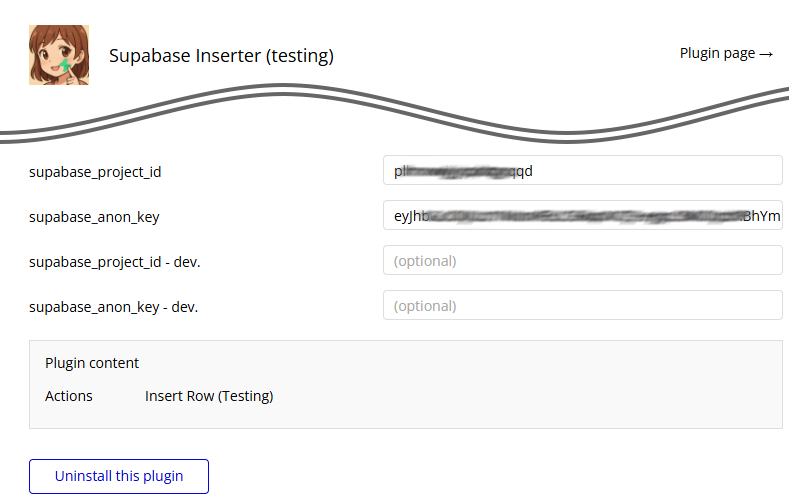Image resolution: width=789 pixels, height=497 pixels.
Task: Click the supabase_project_id - dev. optional field
Action: pos(583,260)
